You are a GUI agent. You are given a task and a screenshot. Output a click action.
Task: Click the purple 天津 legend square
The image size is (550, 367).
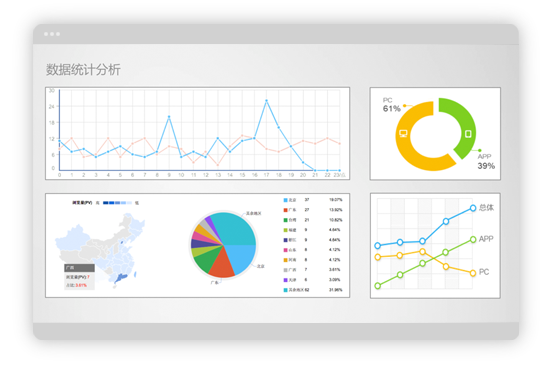coord(286,280)
